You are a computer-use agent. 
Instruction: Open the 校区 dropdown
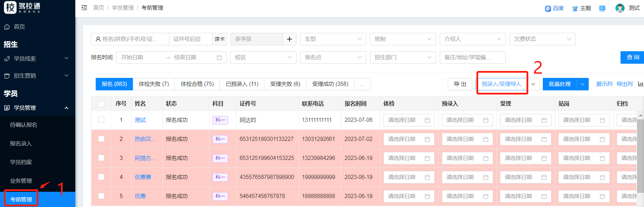tap(263, 57)
